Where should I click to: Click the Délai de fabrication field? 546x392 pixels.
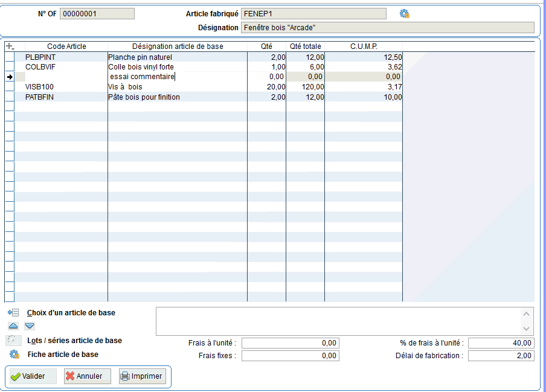(501, 356)
